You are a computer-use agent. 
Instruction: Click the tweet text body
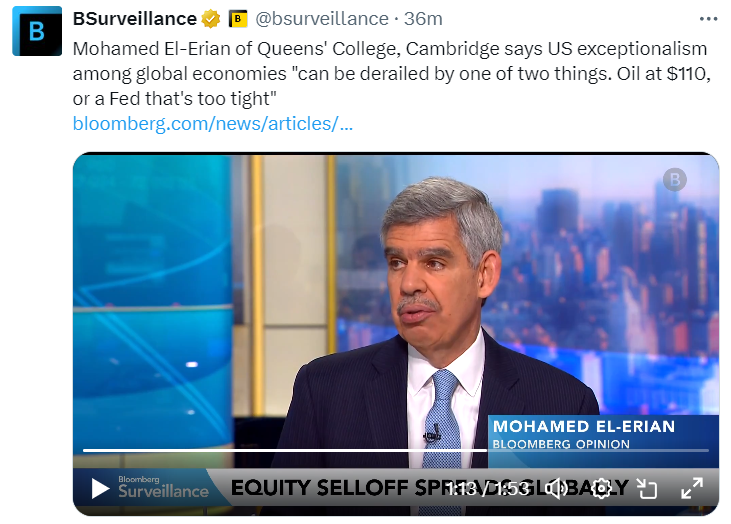(x=390, y=74)
